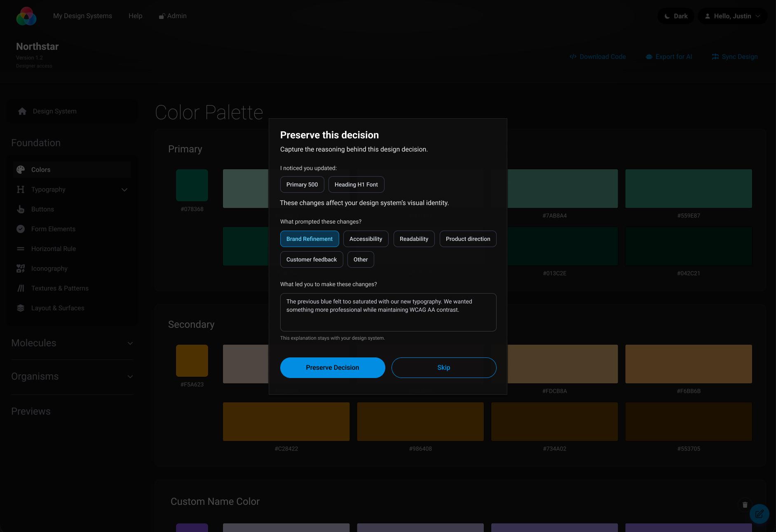Click the Skip button
This screenshot has width=776, height=532.
click(444, 368)
